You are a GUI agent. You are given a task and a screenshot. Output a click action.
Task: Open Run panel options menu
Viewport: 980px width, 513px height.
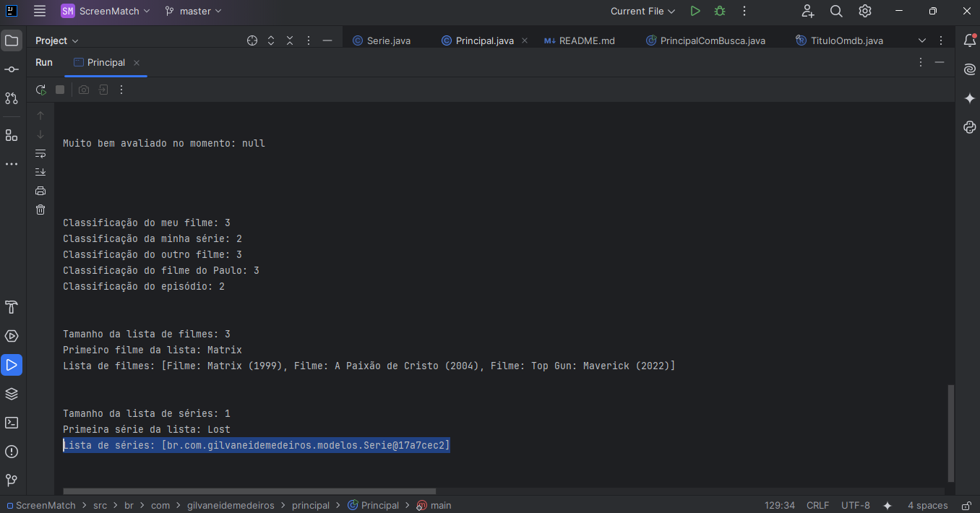[921, 62]
